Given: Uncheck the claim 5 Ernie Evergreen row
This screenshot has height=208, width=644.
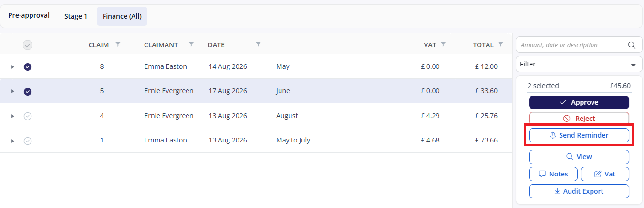Looking at the screenshot, I should point(28,91).
